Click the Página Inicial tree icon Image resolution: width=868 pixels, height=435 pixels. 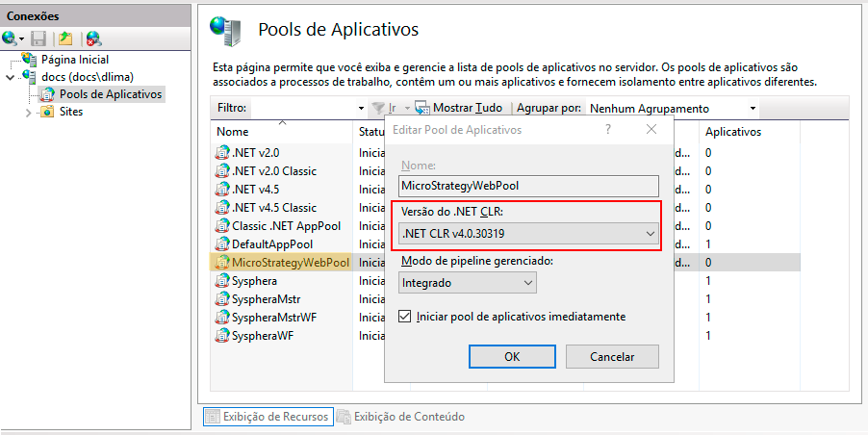click(29, 60)
